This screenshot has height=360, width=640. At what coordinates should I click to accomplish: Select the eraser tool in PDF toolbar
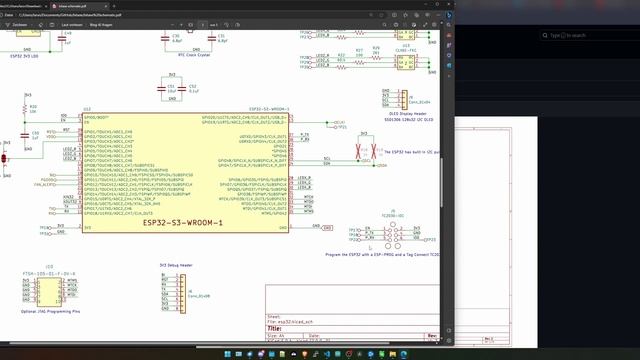(40, 25)
